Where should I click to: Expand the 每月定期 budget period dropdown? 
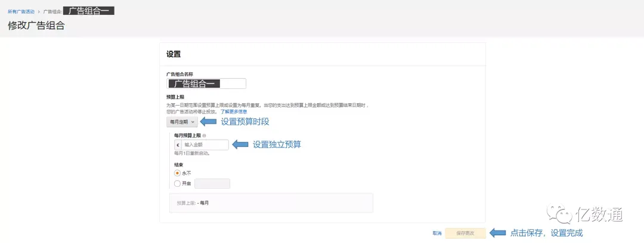coord(182,122)
